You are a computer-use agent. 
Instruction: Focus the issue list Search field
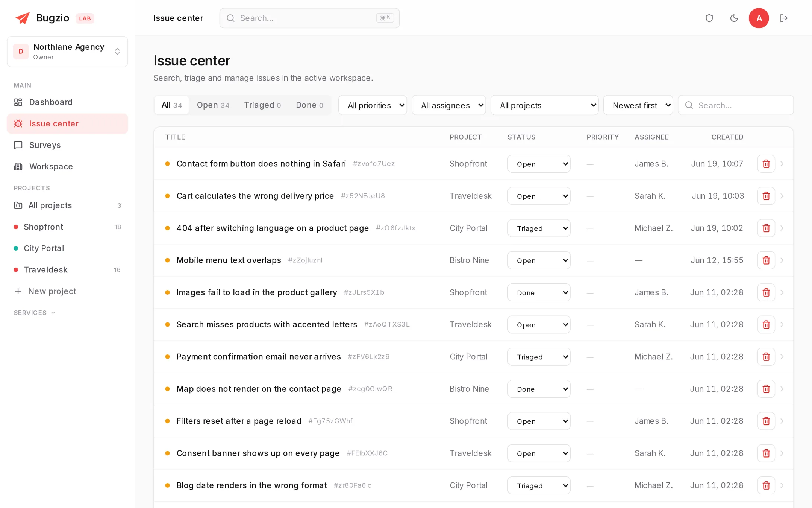[735, 105]
